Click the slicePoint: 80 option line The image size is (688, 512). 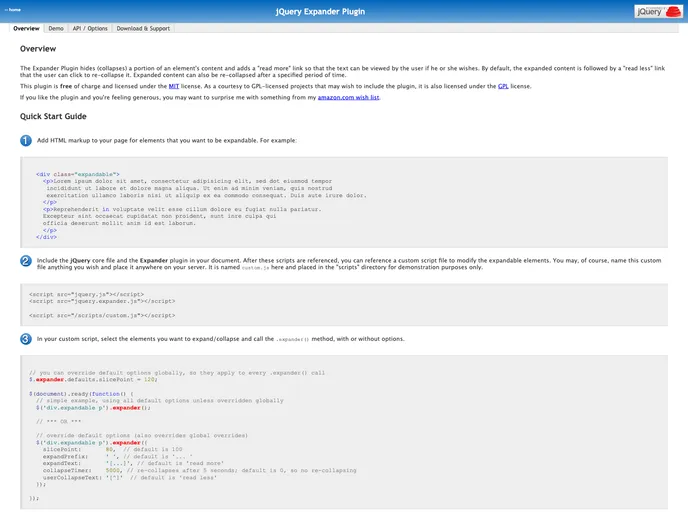point(112,450)
